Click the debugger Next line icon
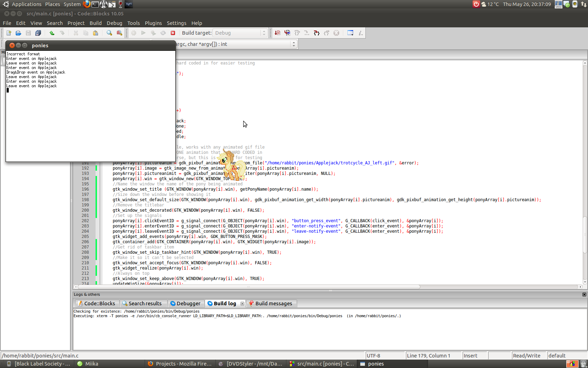This screenshot has width=588, height=368. pyautogui.click(x=297, y=33)
